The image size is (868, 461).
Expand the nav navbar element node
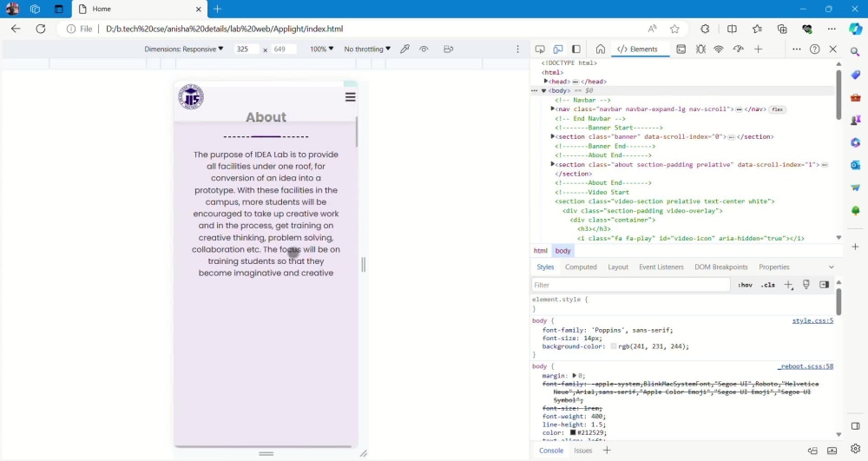point(552,109)
